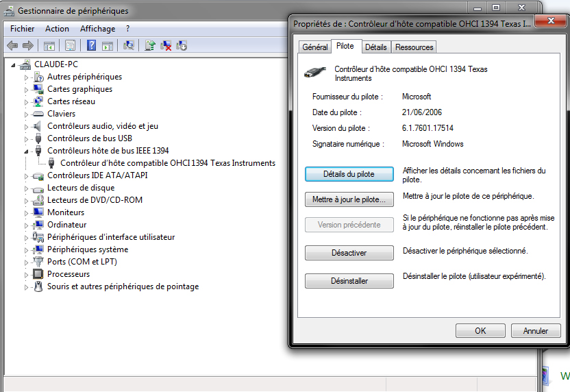Click the Annuler button
Image resolution: width=570 pixels, height=392 pixels.
tap(536, 330)
